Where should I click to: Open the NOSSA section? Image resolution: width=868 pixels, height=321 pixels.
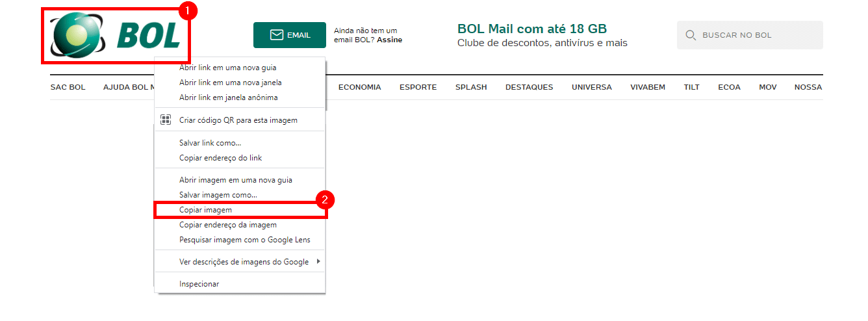(x=808, y=87)
